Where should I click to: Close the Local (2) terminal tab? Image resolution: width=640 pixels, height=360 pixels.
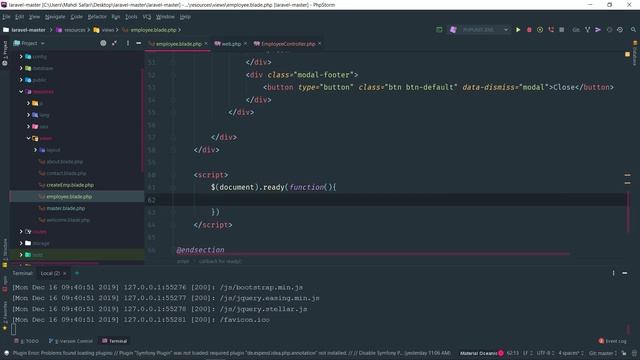pyautogui.click(x=64, y=273)
